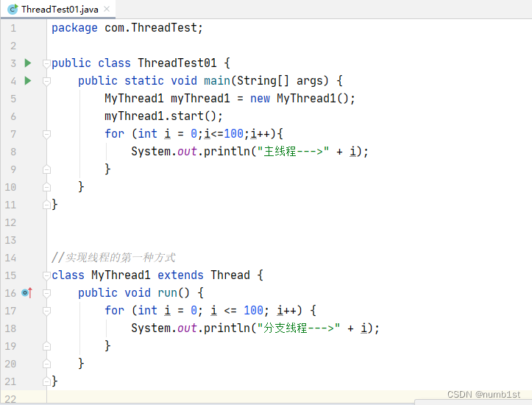Click 'MyThread1' class name on line 15
This screenshot has width=532, height=405.
pyautogui.click(x=121, y=275)
